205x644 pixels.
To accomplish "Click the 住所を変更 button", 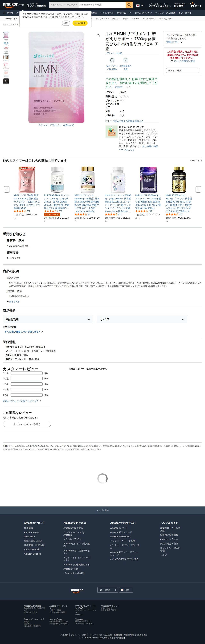I will pos(80,23).
